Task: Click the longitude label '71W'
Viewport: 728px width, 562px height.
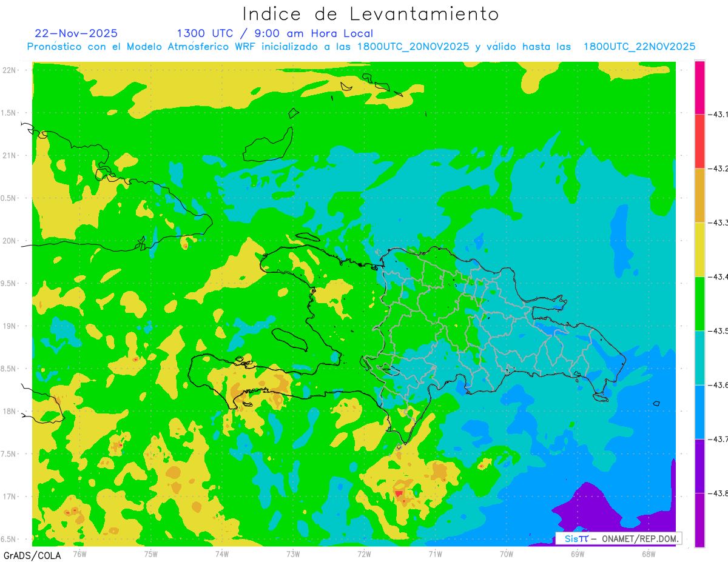Action: (x=434, y=554)
